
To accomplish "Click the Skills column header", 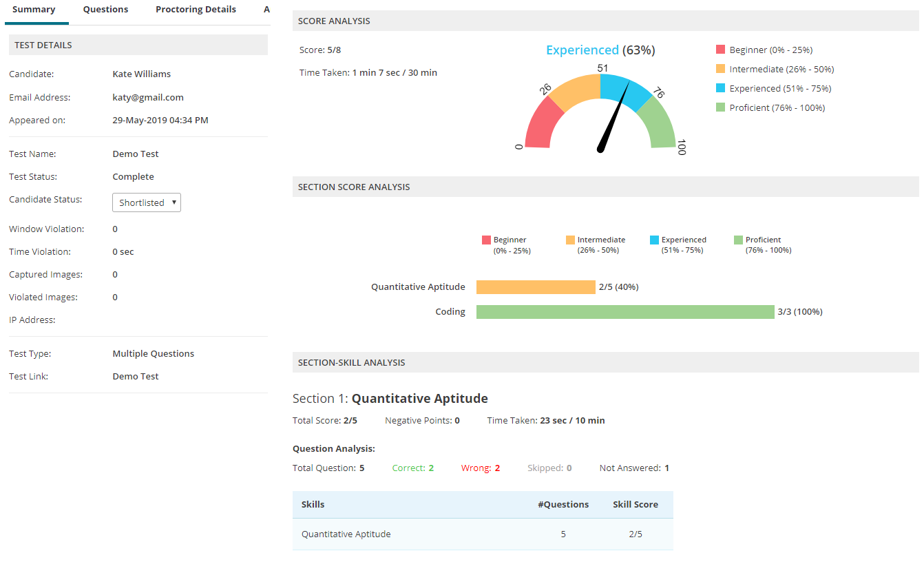I will pos(313,505).
